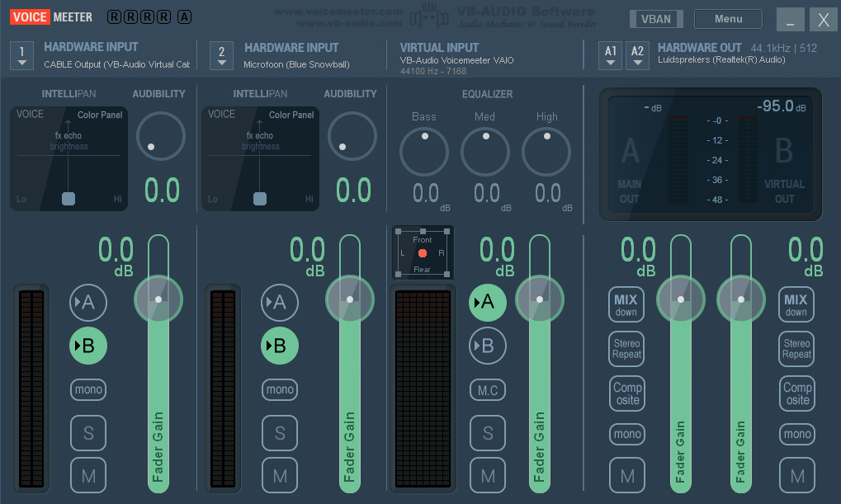Toggle bus A routing on input 2
The width and height of the screenshot is (841, 504).
pos(280,303)
